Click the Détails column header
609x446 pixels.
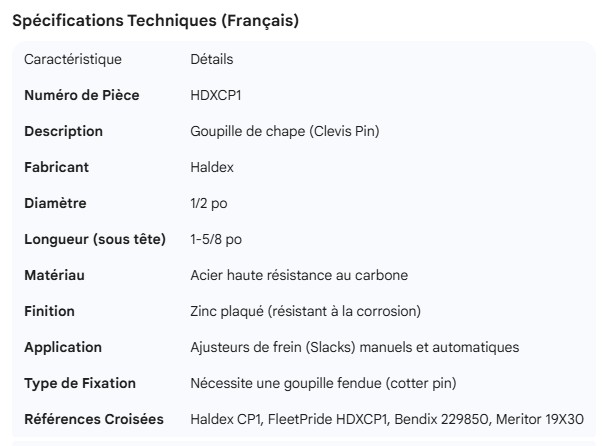pyautogui.click(x=212, y=59)
